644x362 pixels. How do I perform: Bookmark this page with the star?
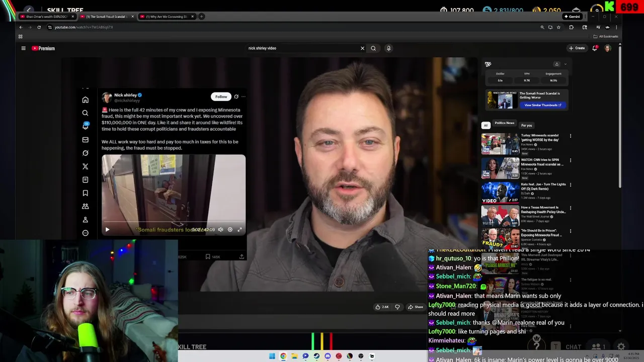(x=558, y=27)
